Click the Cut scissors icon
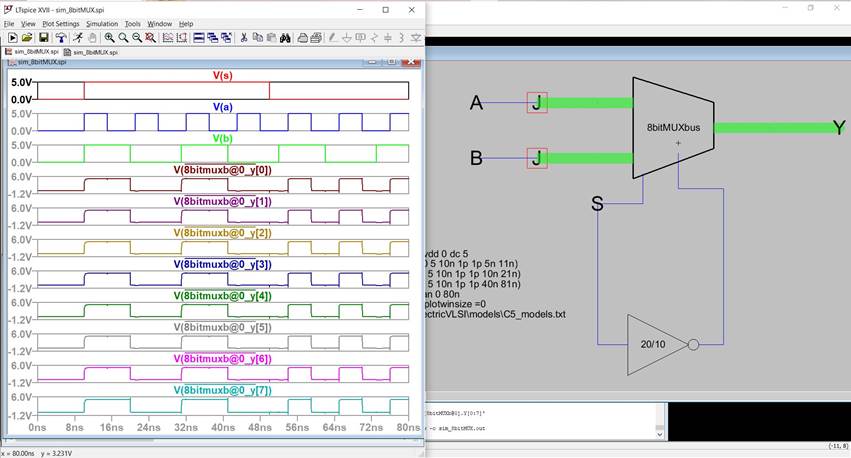This screenshot has height=458, width=851. [x=243, y=37]
